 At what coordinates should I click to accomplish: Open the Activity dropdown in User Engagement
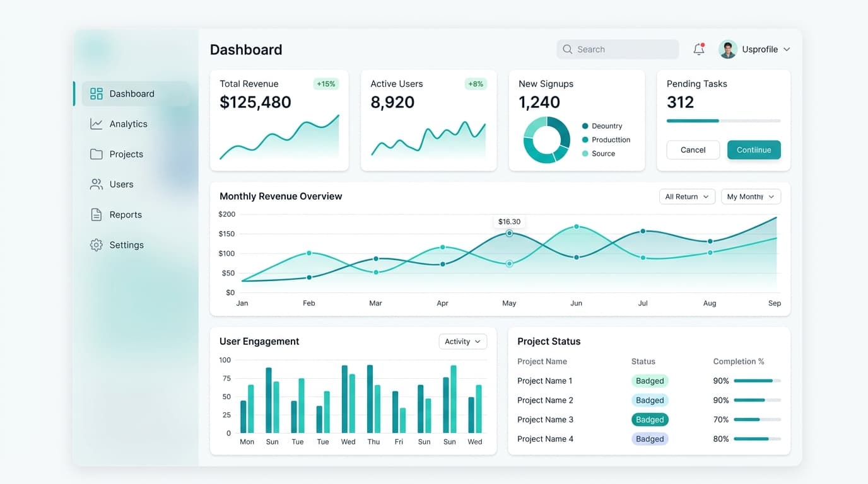point(462,342)
